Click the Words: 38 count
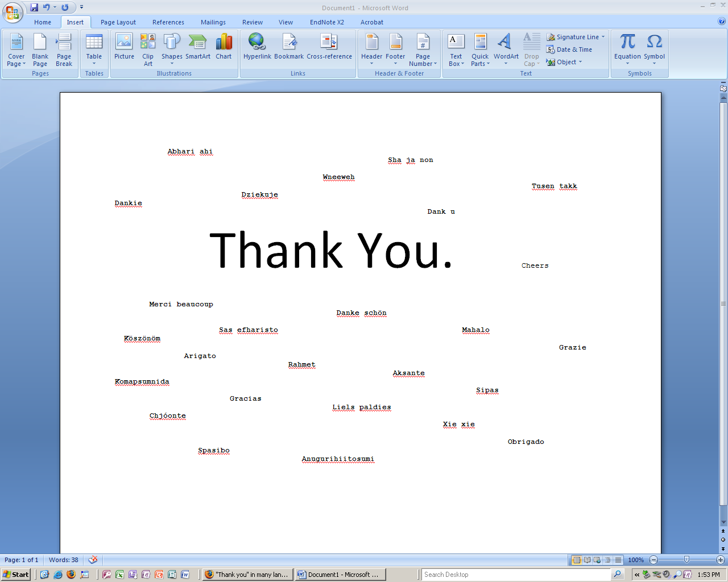This screenshot has height=582, width=728. (x=64, y=560)
